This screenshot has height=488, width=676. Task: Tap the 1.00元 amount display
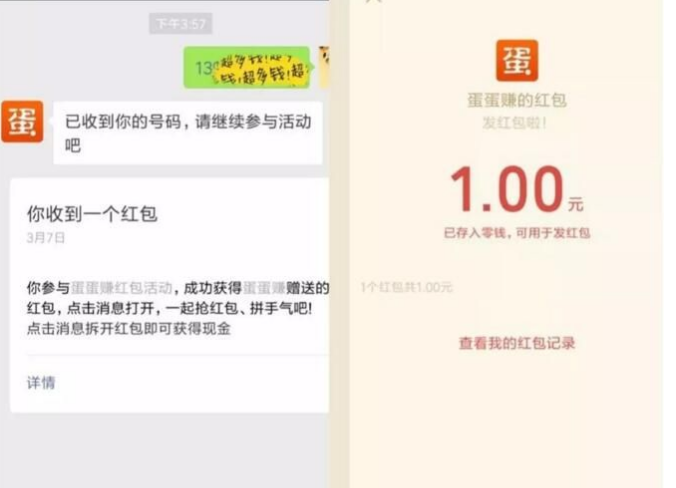pyautogui.click(x=516, y=189)
